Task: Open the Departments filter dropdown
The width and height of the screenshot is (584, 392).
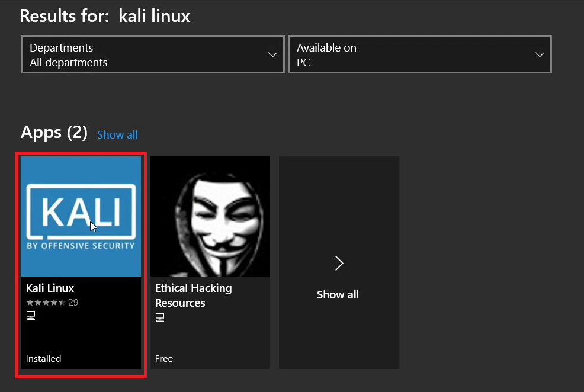Action: [x=153, y=54]
